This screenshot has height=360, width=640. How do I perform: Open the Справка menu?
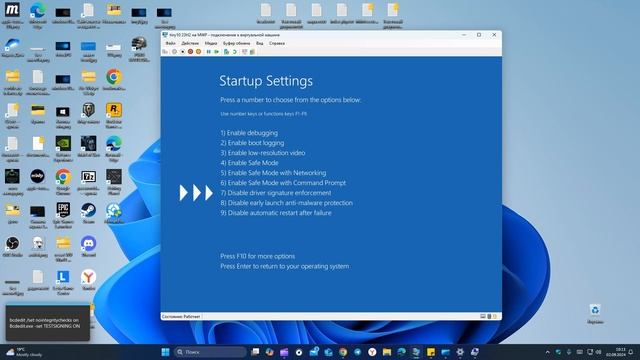tap(277, 43)
